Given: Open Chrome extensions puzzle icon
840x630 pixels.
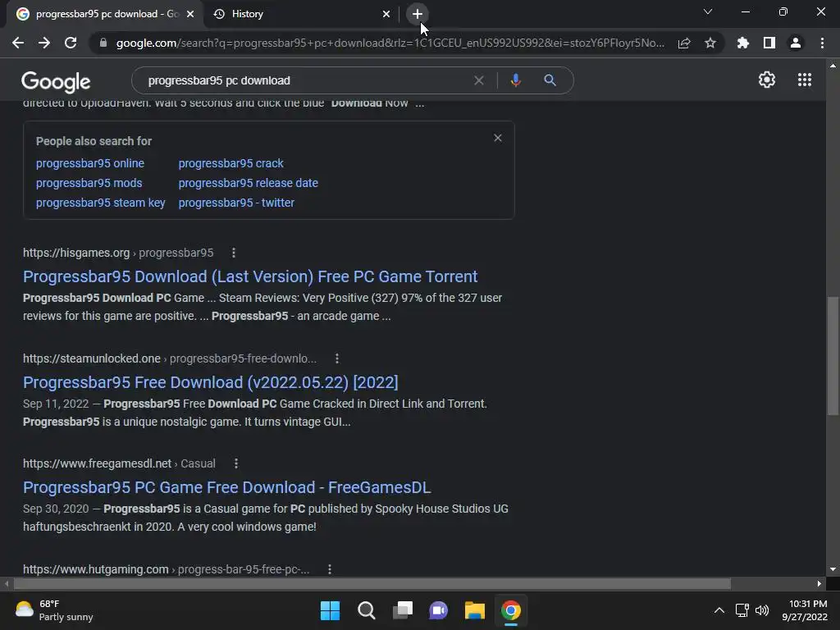Looking at the screenshot, I should (x=743, y=43).
